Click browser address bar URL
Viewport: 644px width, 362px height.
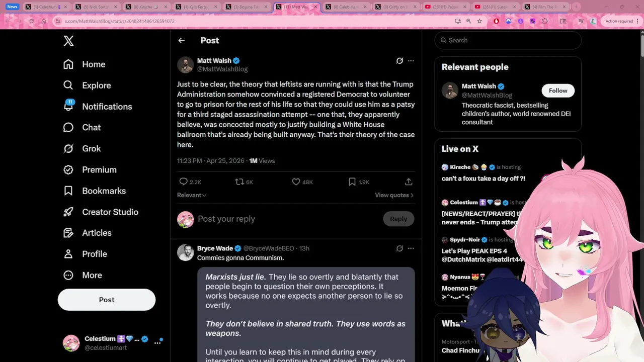(x=120, y=21)
